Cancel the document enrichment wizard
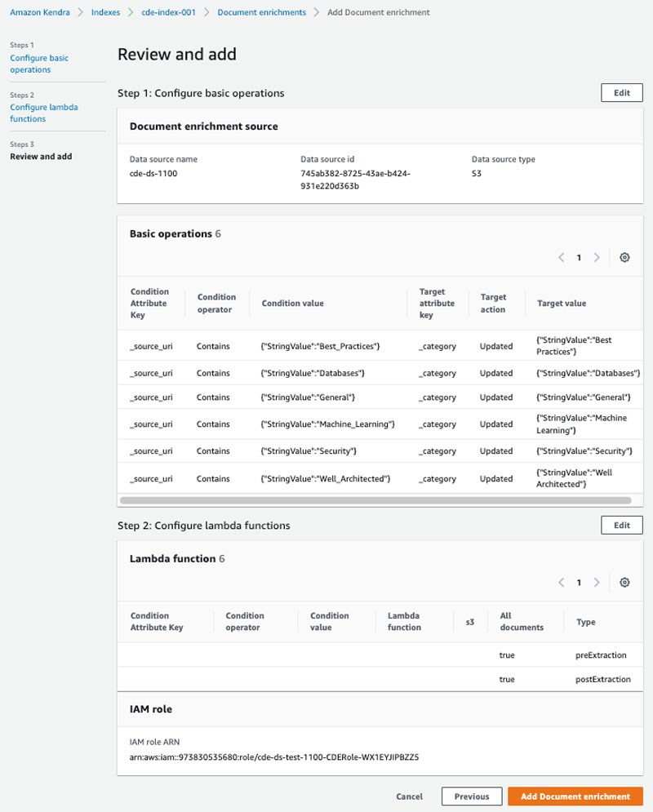 409,796
